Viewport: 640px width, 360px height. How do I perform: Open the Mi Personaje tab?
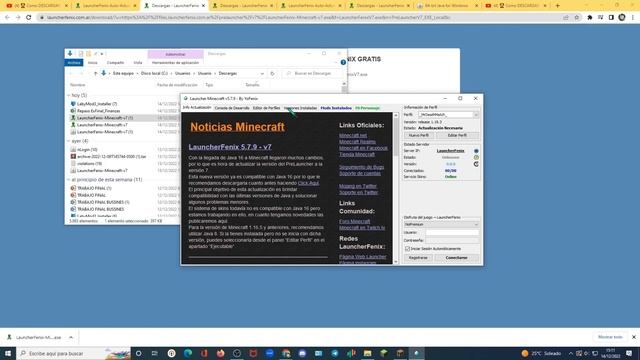point(367,108)
